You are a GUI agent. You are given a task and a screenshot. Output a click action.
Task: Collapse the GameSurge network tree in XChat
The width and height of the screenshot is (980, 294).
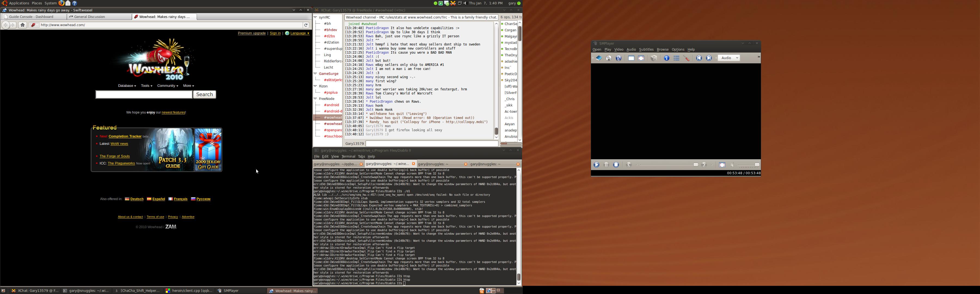coord(316,73)
